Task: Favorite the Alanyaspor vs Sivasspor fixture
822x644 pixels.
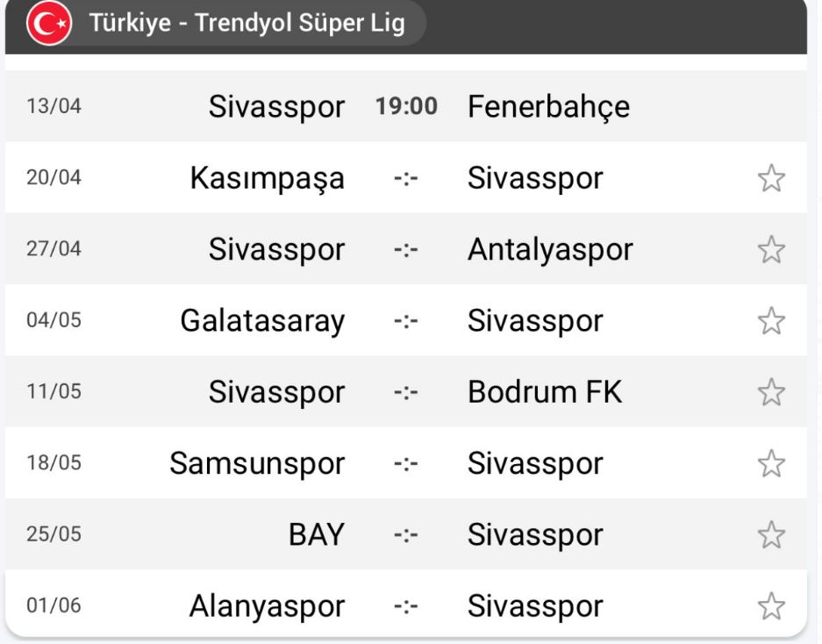Action: click(x=770, y=605)
